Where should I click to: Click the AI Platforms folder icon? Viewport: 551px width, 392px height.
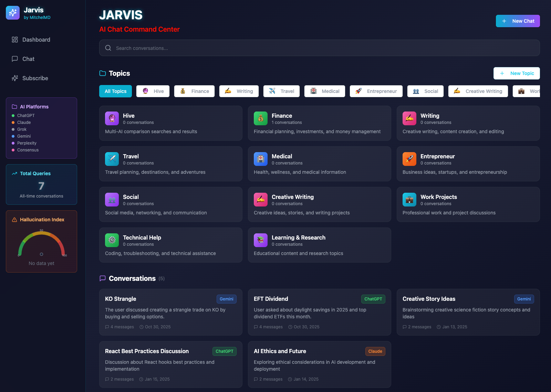(13, 106)
